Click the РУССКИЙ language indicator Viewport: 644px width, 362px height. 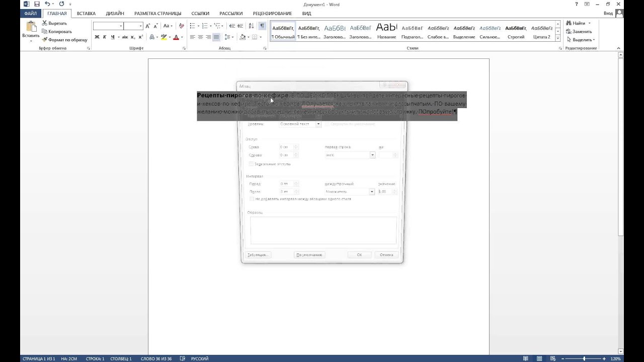point(200,358)
